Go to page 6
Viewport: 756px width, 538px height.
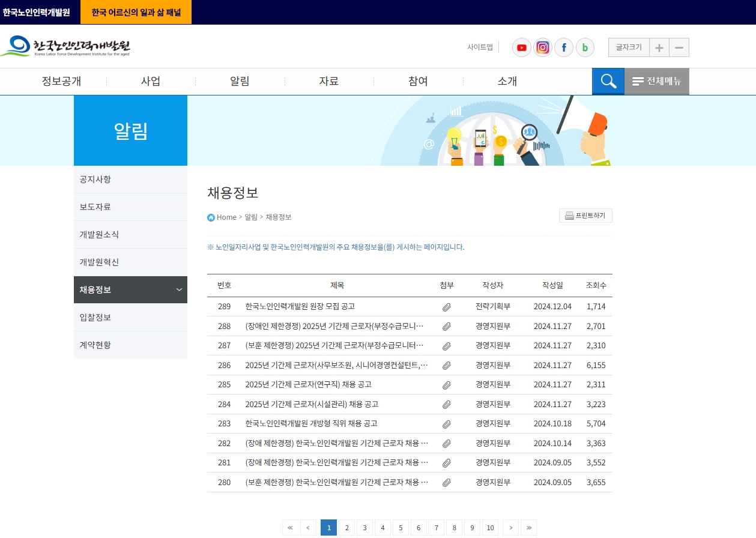click(419, 528)
